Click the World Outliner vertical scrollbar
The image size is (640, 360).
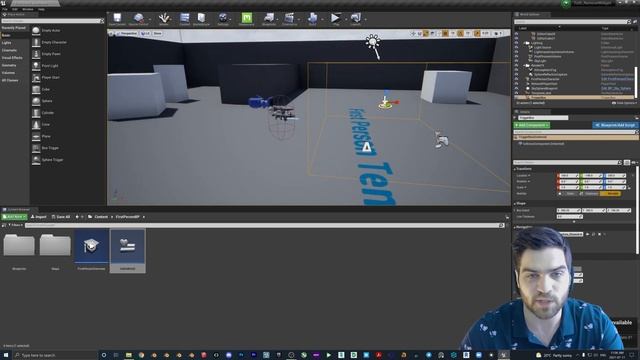[x=635, y=82]
